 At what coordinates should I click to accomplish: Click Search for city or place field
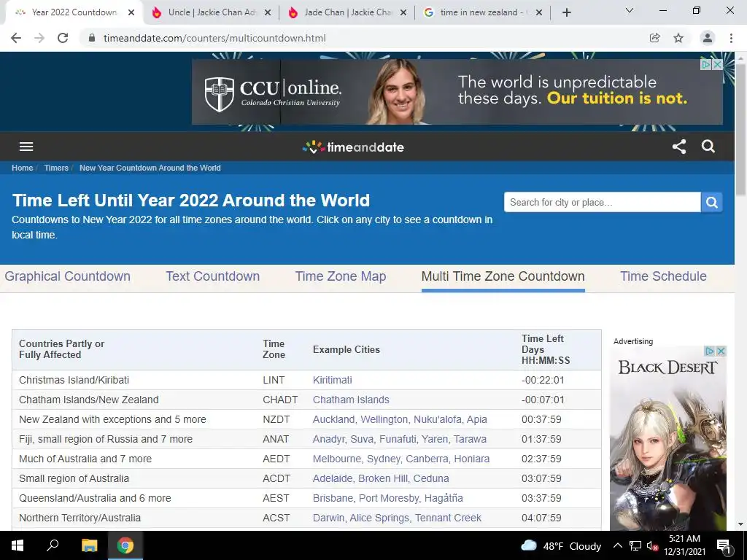(602, 203)
